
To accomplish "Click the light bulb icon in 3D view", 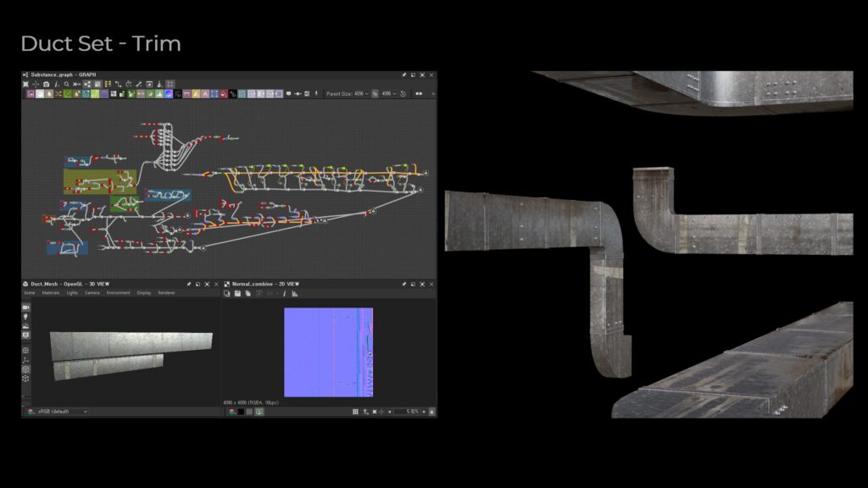I will pos(25,316).
